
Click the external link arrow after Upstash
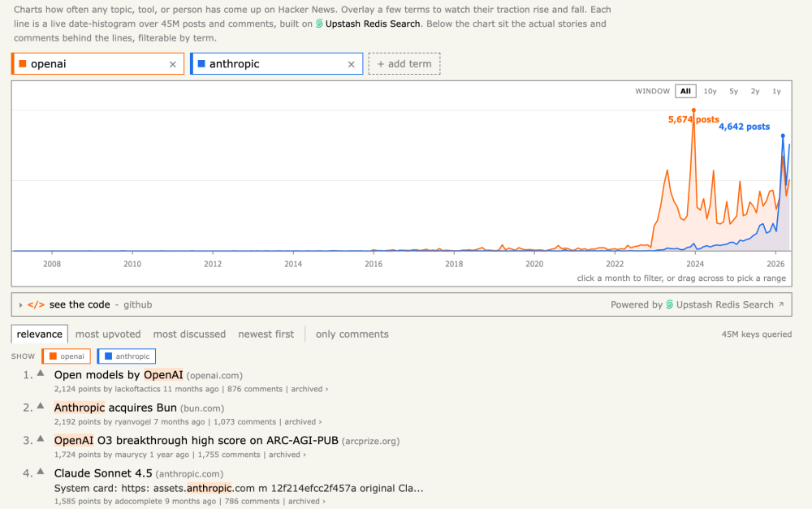781,304
